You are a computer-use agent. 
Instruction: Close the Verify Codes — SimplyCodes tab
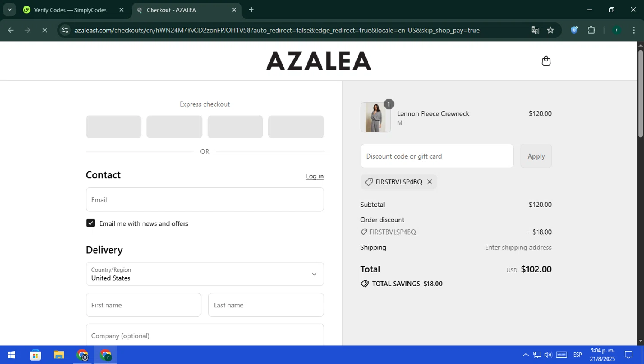pos(121,10)
